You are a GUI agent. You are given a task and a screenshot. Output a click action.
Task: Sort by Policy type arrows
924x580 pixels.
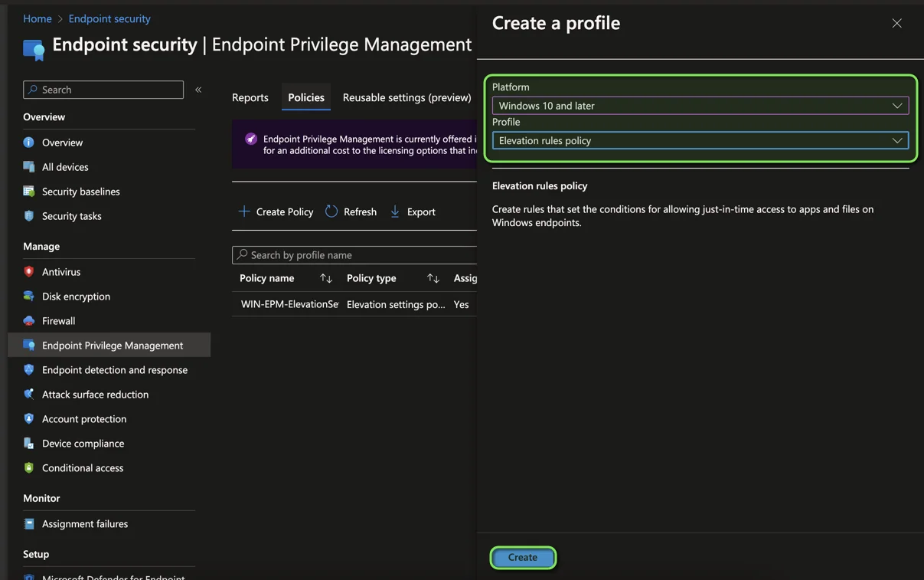tap(433, 278)
